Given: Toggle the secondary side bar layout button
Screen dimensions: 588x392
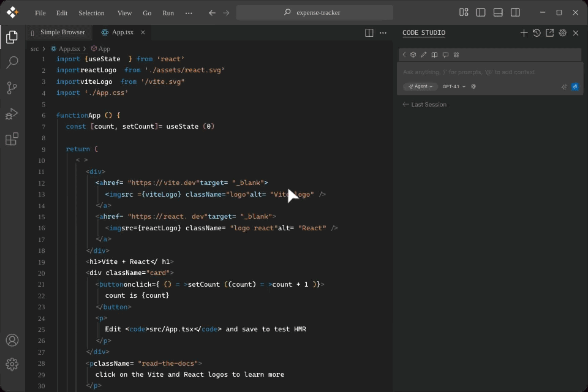Looking at the screenshot, I should tap(515, 12).
